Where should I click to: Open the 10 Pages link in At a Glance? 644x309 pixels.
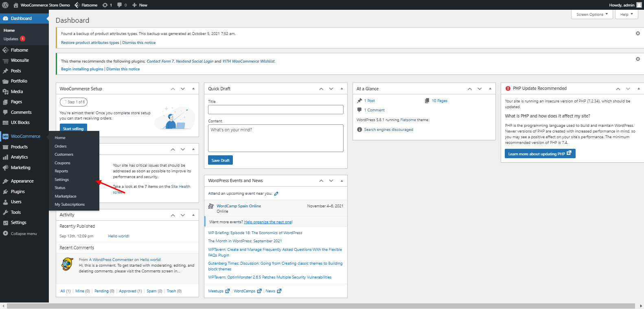(x=440, y=101)
